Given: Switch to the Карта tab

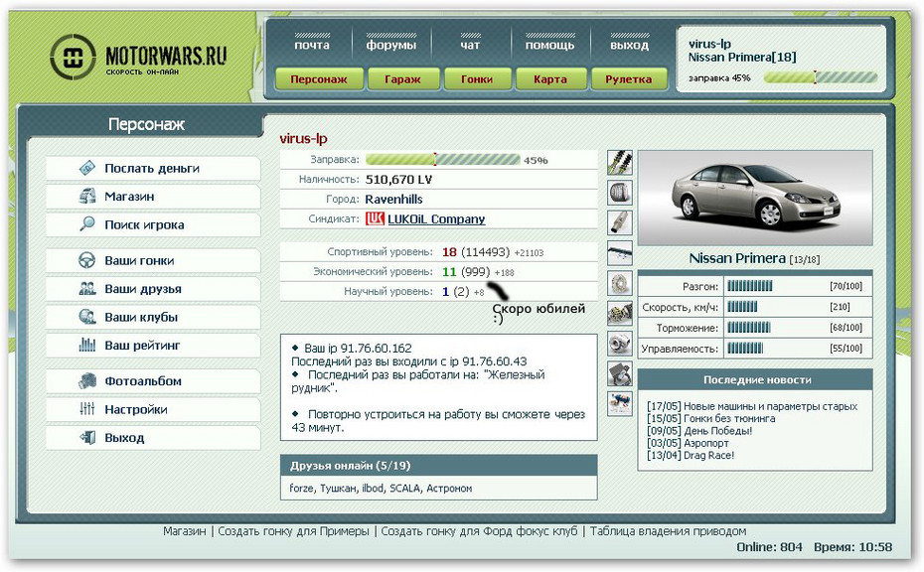Looking at the screenshot, I should pos(550,78).
